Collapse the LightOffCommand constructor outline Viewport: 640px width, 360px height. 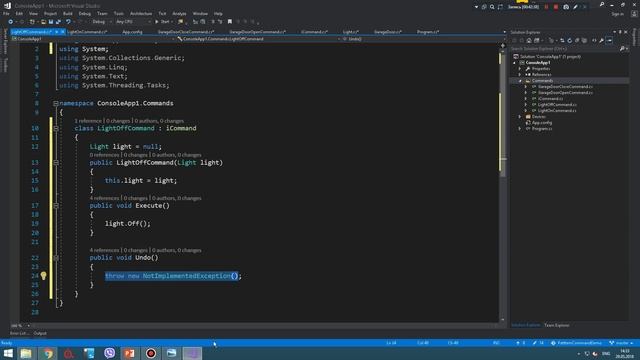[x=56, y=162]
